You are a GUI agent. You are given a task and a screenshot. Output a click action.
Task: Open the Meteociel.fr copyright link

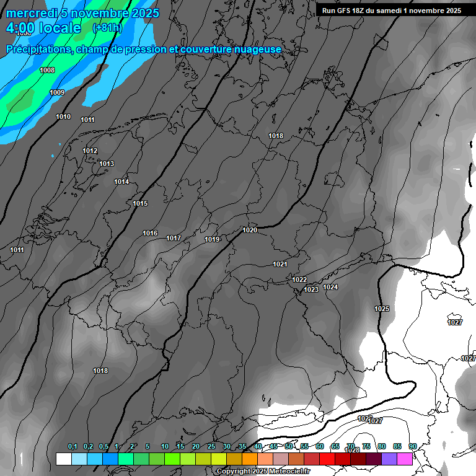[x=263, y=471]
